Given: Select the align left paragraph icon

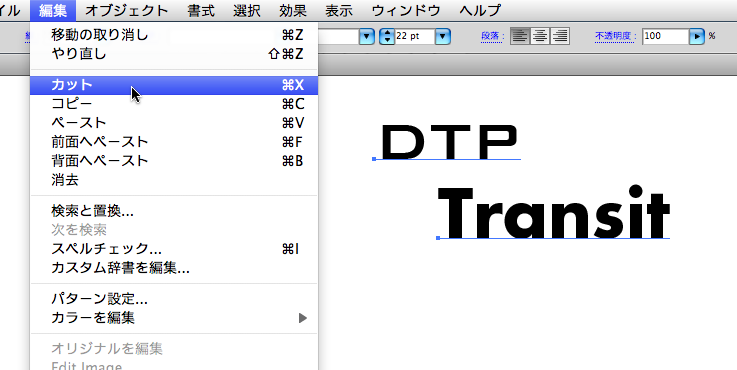Looking at the screenshot, I should pyautogui.click(x=520, y=36).
